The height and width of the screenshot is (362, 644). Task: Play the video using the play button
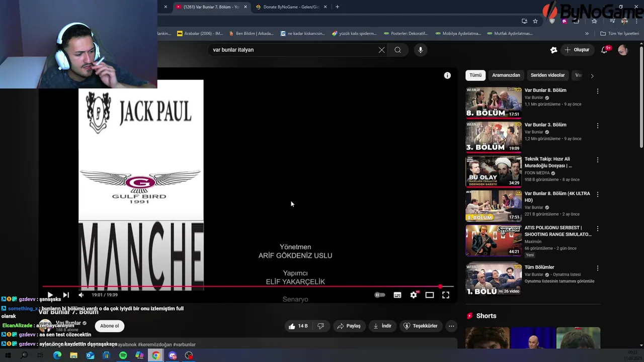[50, 295]
